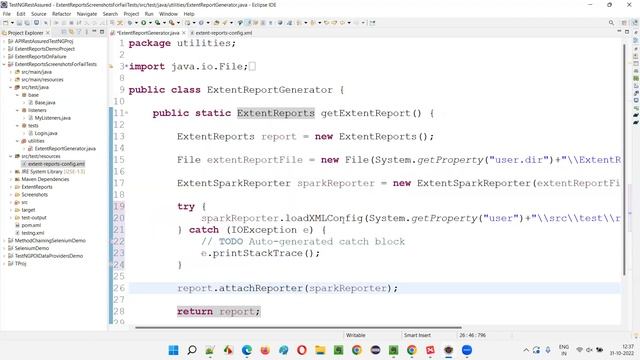Click the Save icon in toolbar
This screenshot has height=360, width=640.
(19, 23)
